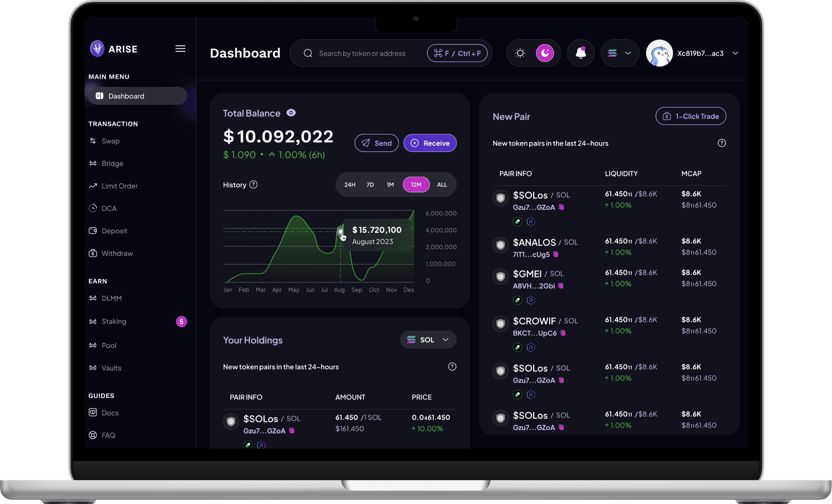Click the August 2023 chart marker
Screen dimensions: 832x504
(340, 232)
